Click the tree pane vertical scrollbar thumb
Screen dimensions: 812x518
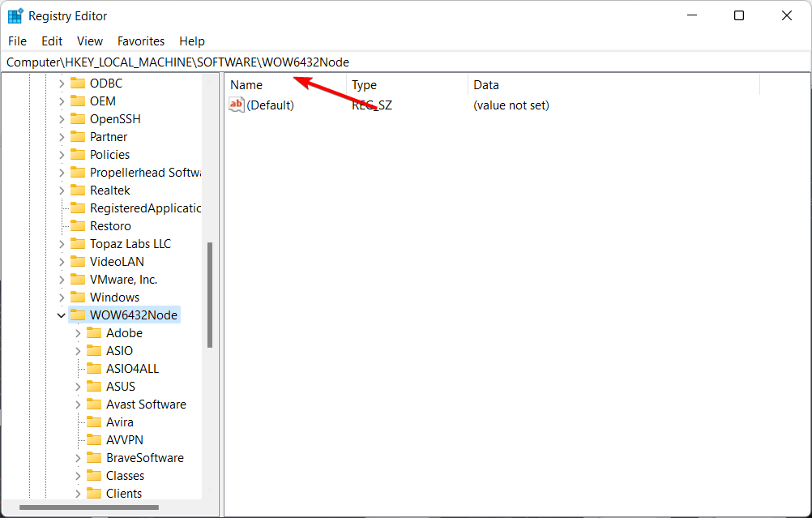tap(210, 295)
